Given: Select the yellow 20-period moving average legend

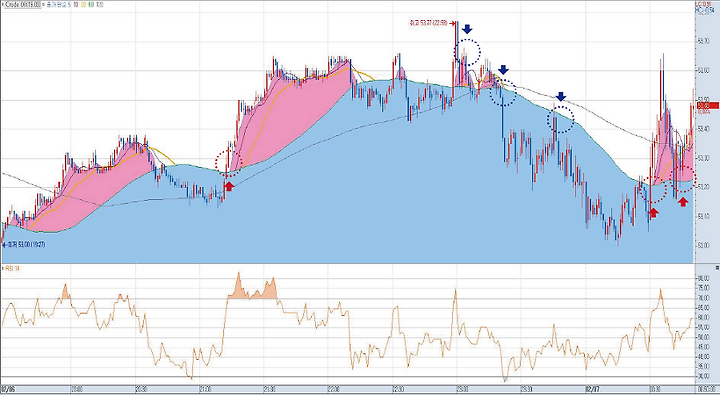Looking at the screenshot, I should 84,5.
